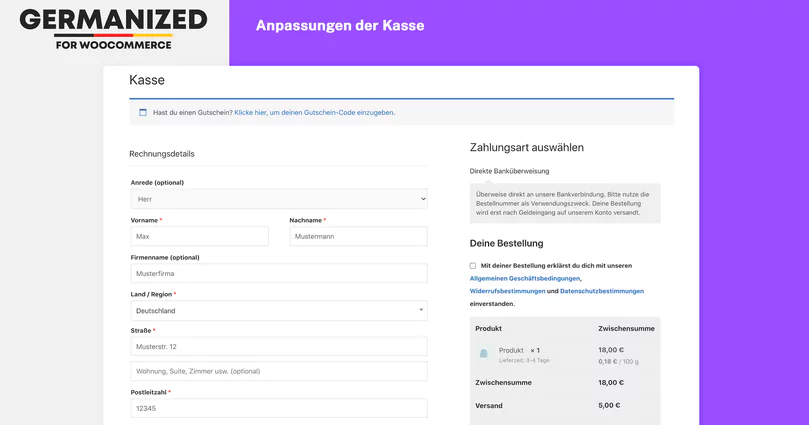Click the Versand 5,00 € value
809x425 pixels.
[609, 405]
